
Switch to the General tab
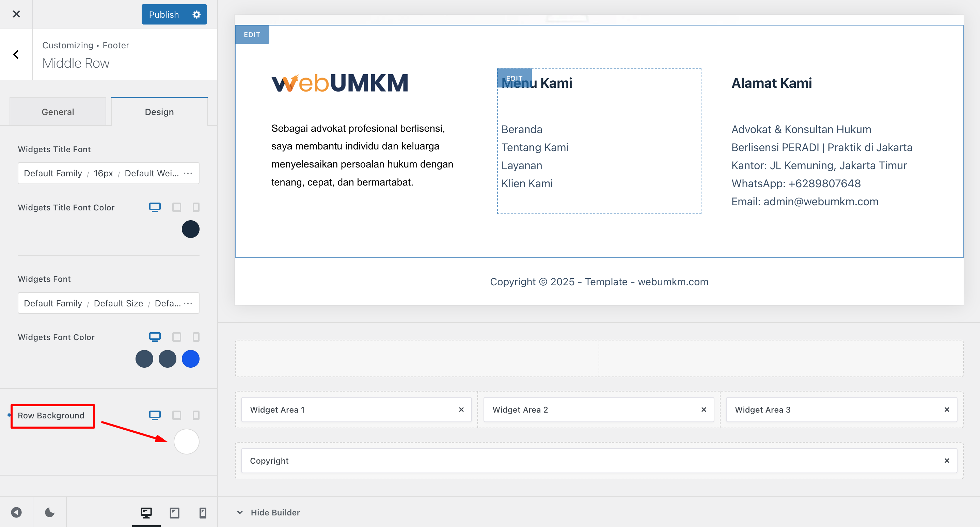click(x=58, y=112)
